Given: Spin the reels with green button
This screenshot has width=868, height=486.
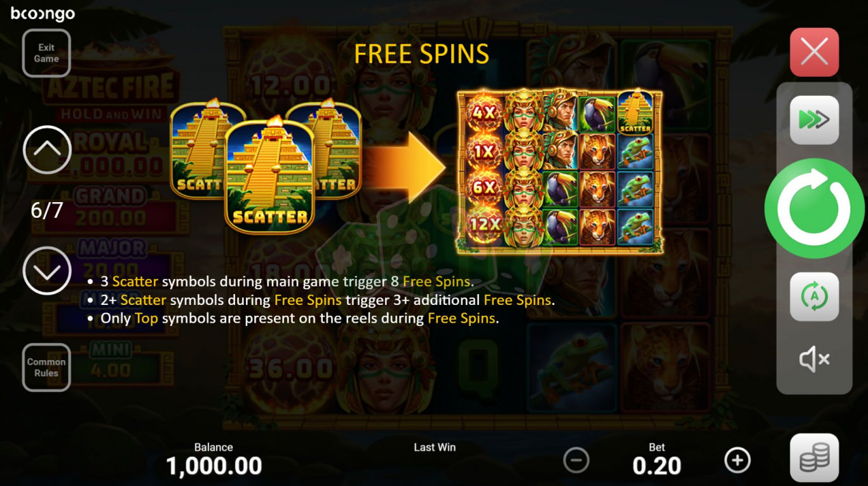Looking at the screenshot, I should (814, 208).
